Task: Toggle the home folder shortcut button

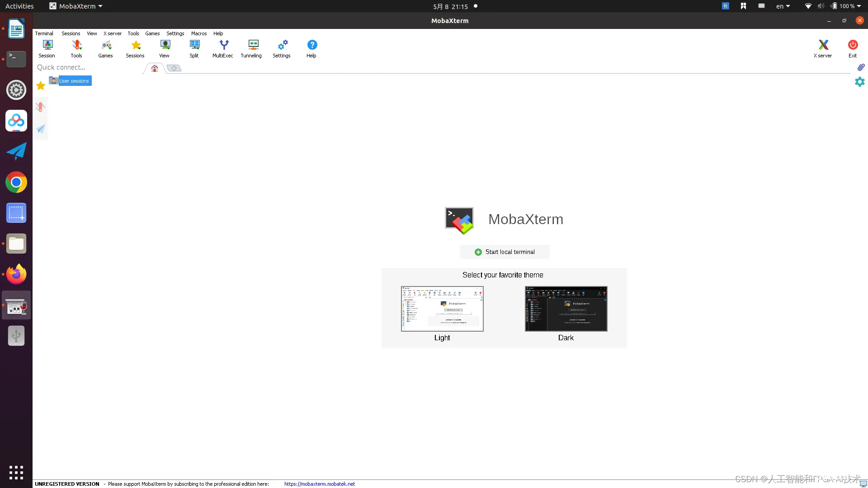Action: (x=154, y=67)
